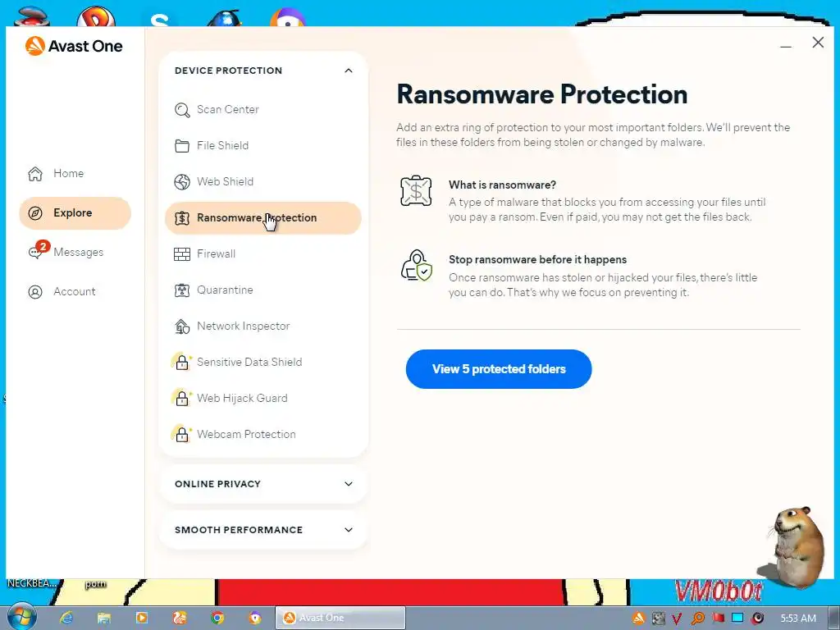This screenshot has height=630, width=840.
Task: Open File Shield settings
Action: 263,146
